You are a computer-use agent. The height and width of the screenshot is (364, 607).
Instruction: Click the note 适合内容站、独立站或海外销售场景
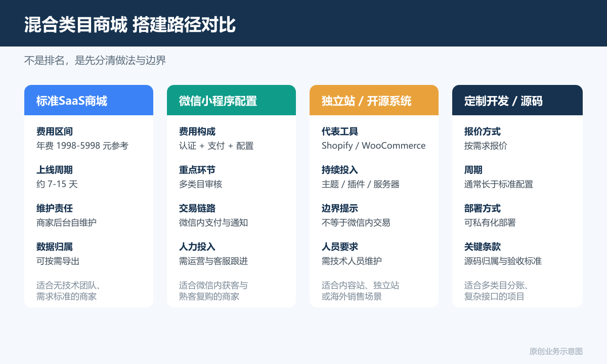tap(360, 291)
